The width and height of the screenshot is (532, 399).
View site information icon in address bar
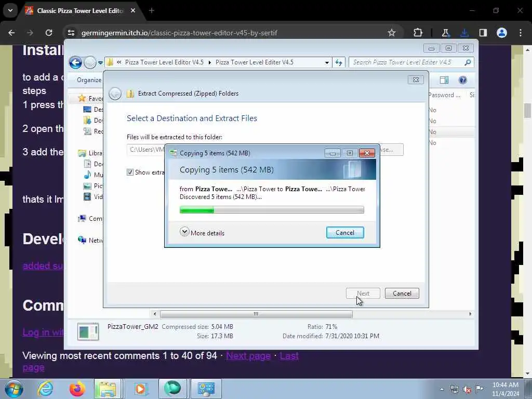point(71,33)
